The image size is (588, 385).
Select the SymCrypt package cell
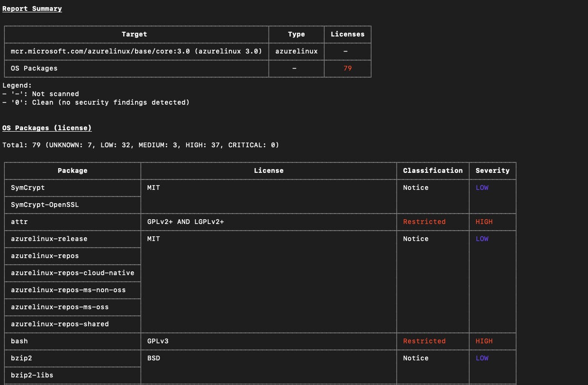72,188
